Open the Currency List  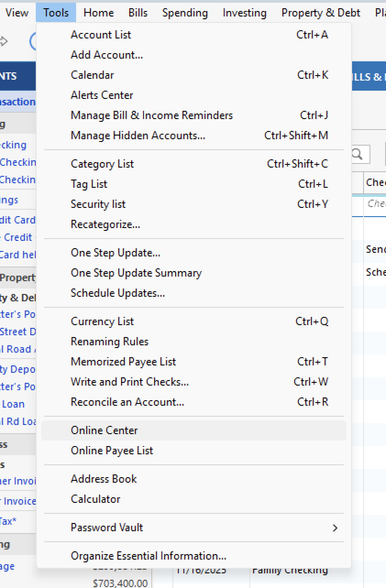(x=102, y=321)
